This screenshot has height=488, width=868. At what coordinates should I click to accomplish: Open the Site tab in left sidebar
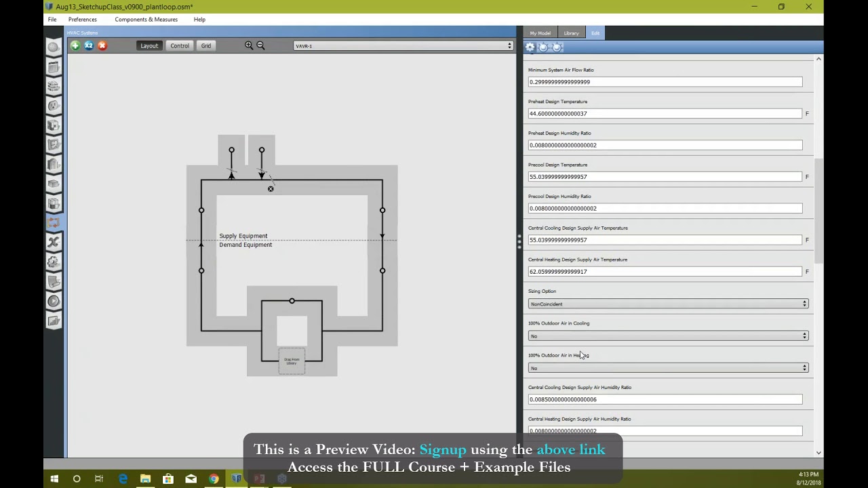(x=53, y=47)
